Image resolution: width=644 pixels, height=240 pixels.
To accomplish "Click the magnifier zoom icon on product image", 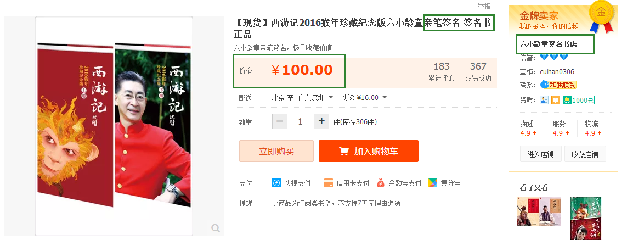I will pos(215,228).
